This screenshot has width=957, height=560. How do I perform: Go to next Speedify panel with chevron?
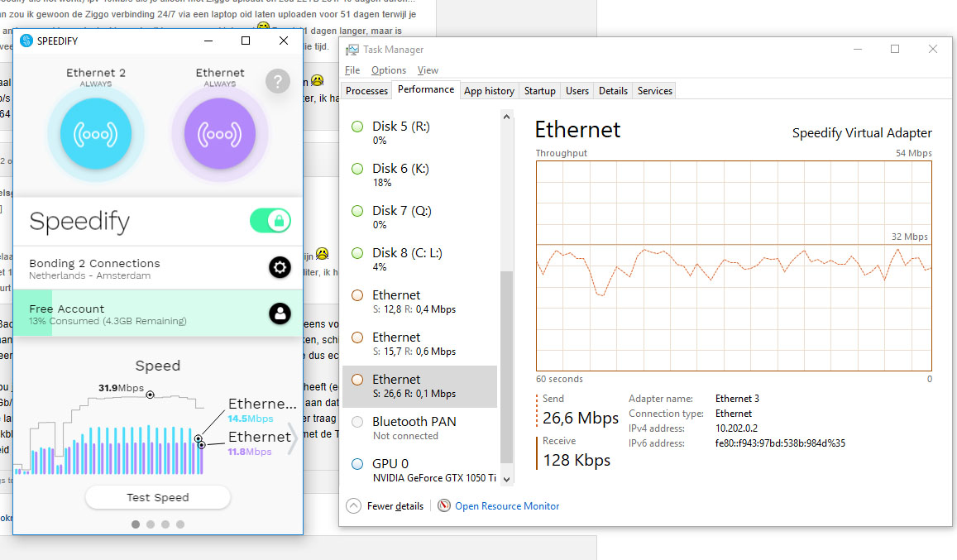292,438
